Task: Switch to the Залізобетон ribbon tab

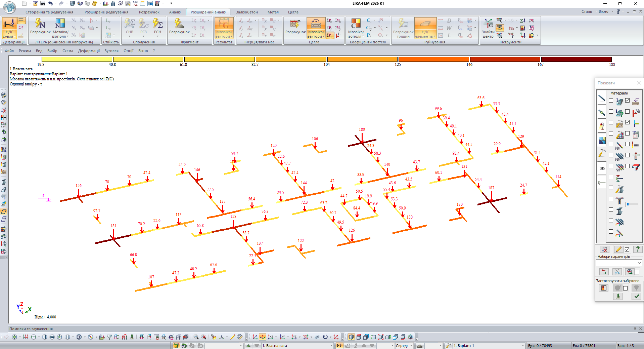Action: pyautogui.click(x=247, y=12)
